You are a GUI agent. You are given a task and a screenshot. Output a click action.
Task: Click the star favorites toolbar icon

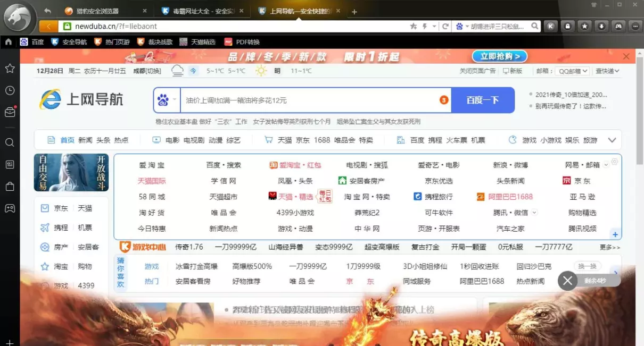click(585, 26)
